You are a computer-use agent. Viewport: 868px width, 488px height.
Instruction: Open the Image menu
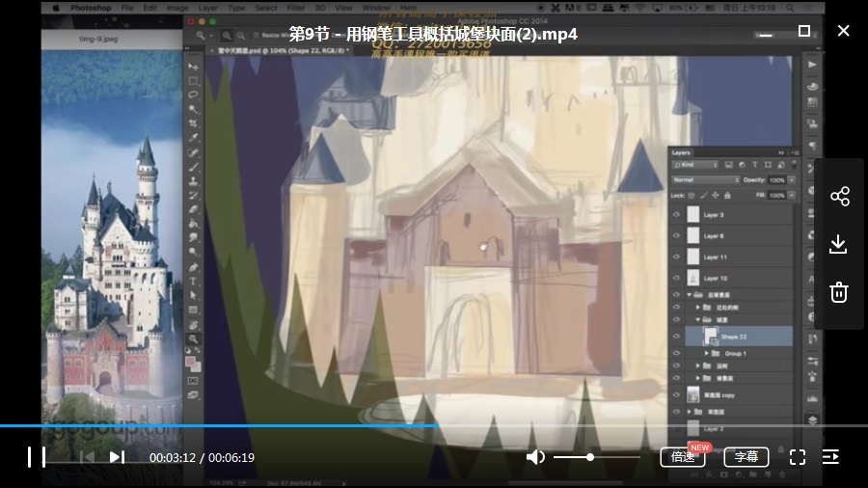click(x=177, y=8)
